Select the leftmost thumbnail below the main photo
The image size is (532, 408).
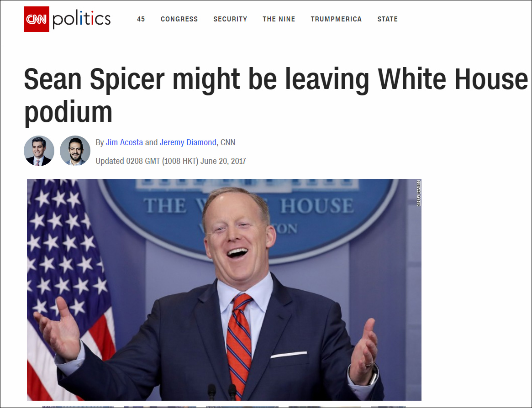coord(78,407)
